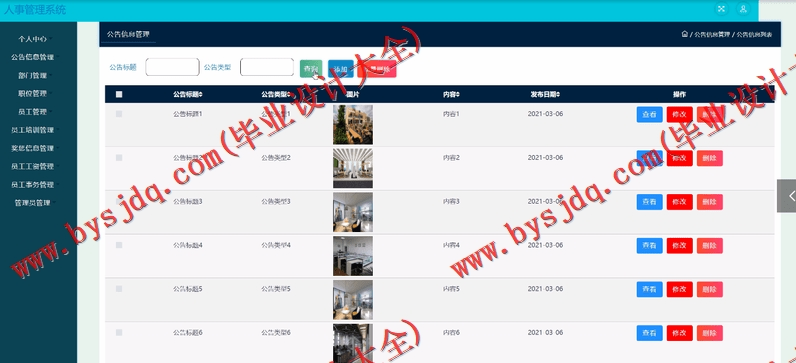Click 公告信息管理 in the breadcrumb
Screen dimensions: 796x363
(x=712, y=35)
